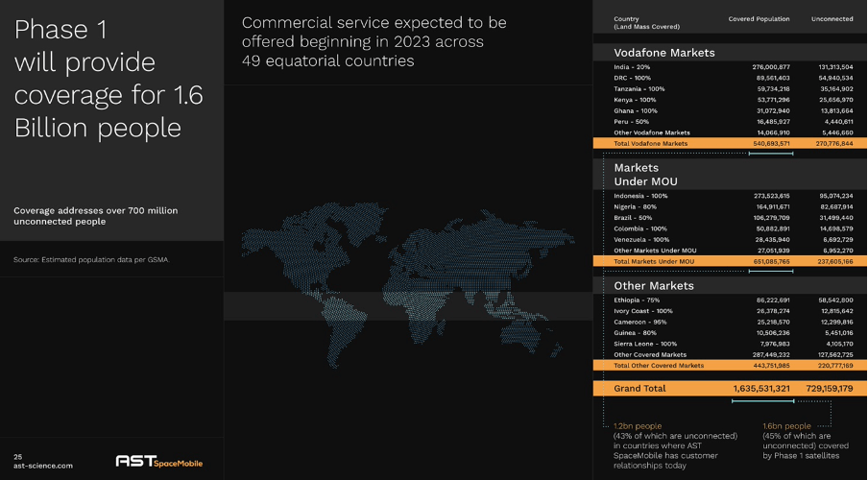This screenshot has height=480, width=868.
Task: Click the 'Other Markets Under MOU' row label
Action: (655, 251)
